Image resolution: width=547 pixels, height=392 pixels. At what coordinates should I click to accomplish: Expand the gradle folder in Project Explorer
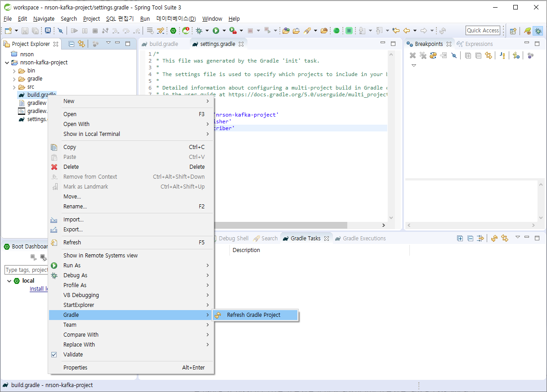click(x=14, y=79)
